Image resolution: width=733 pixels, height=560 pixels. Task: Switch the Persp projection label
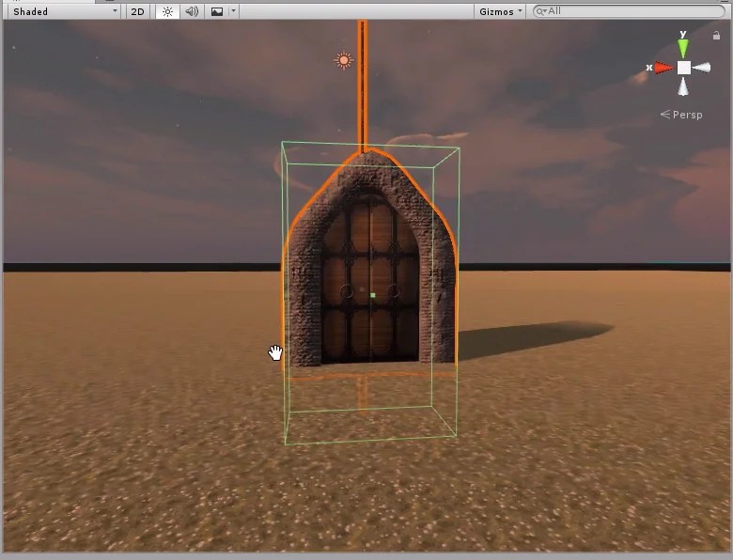[x=681, y=115]
